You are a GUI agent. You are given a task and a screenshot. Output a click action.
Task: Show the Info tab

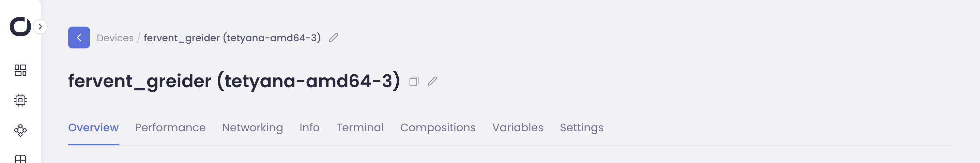pos(309,128)
